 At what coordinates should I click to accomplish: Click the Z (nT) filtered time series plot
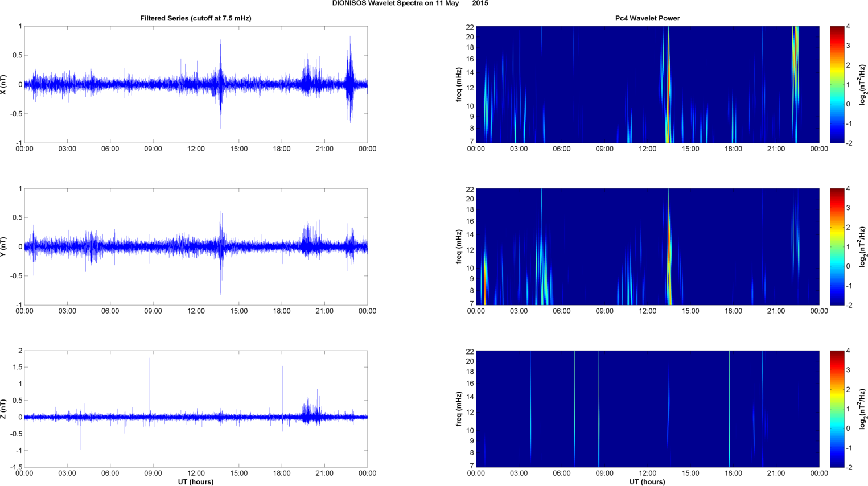[x=196, y=409]
